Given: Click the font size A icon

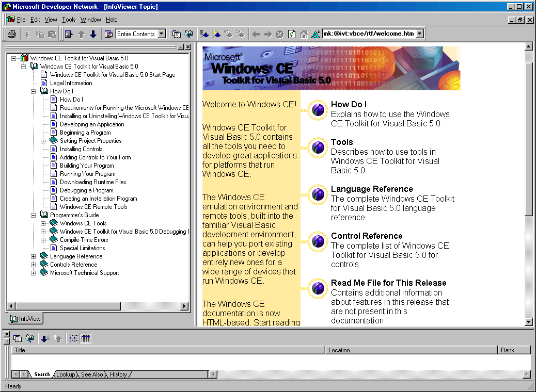Looking at the screenshot, I should 316,34.
